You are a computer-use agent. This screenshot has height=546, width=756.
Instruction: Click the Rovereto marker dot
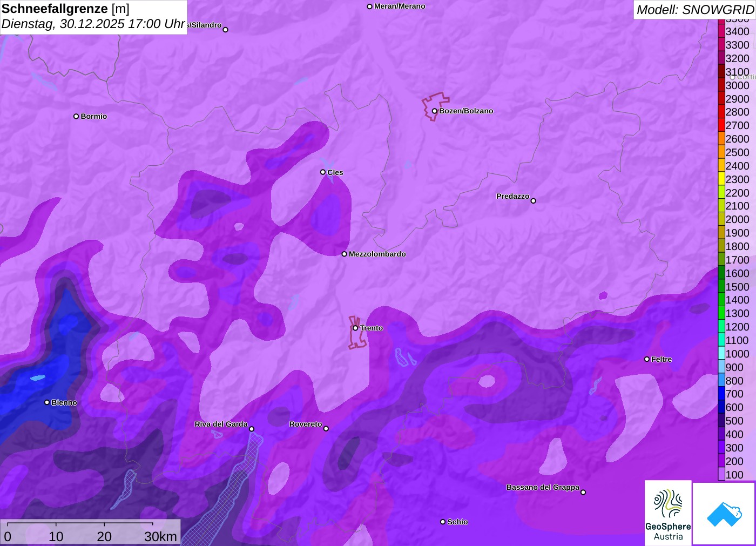coord(326,429)
